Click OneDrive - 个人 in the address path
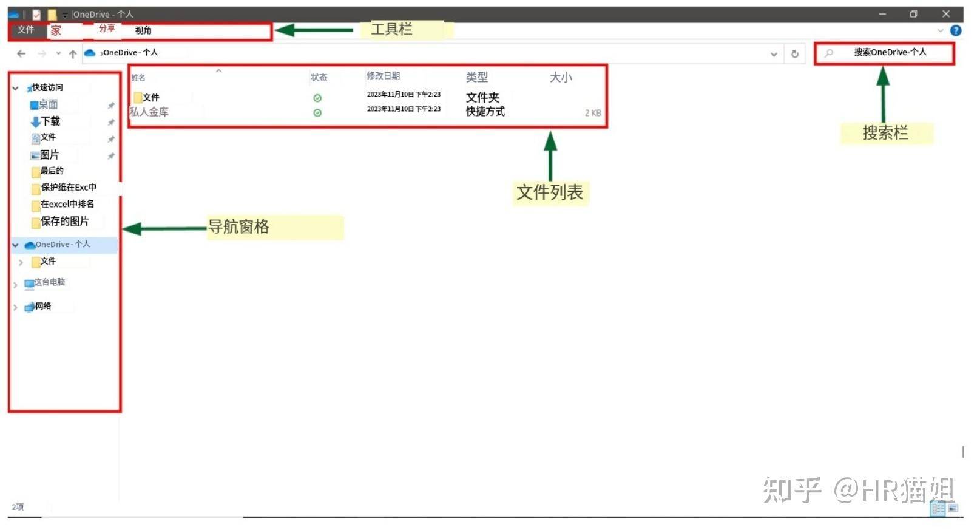980x530 pixels. click(x=130, y=53)
